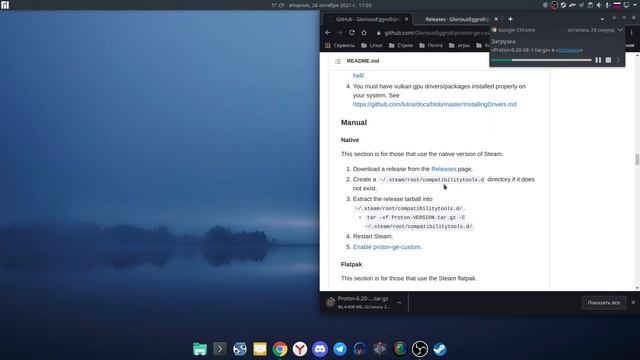
Task: Open the README.md table of contents icon
Action: point(338,61)
